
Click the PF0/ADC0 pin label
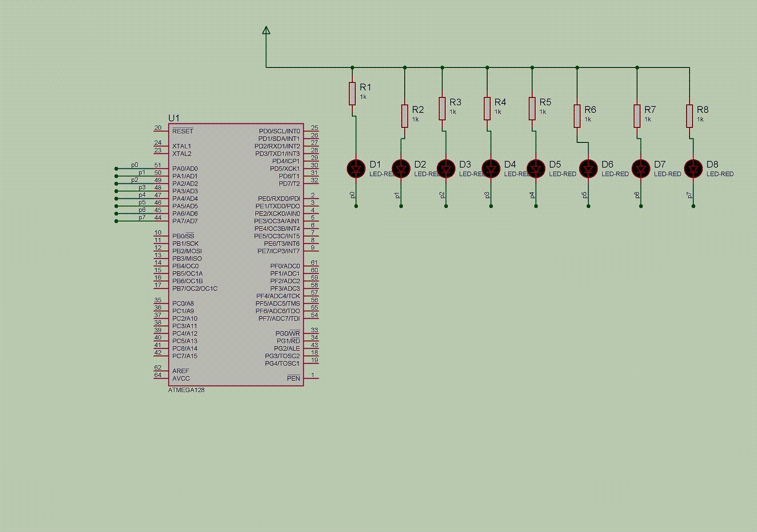click(285, 266)
